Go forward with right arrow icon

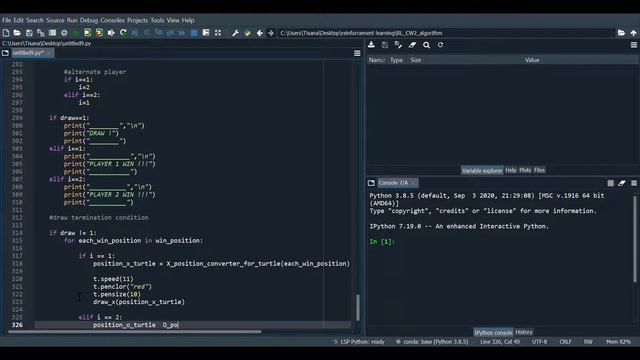(x=271, y=33)
